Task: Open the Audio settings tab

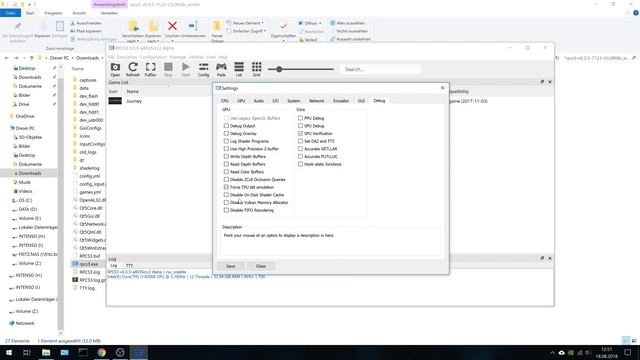Action: (259, 101)
